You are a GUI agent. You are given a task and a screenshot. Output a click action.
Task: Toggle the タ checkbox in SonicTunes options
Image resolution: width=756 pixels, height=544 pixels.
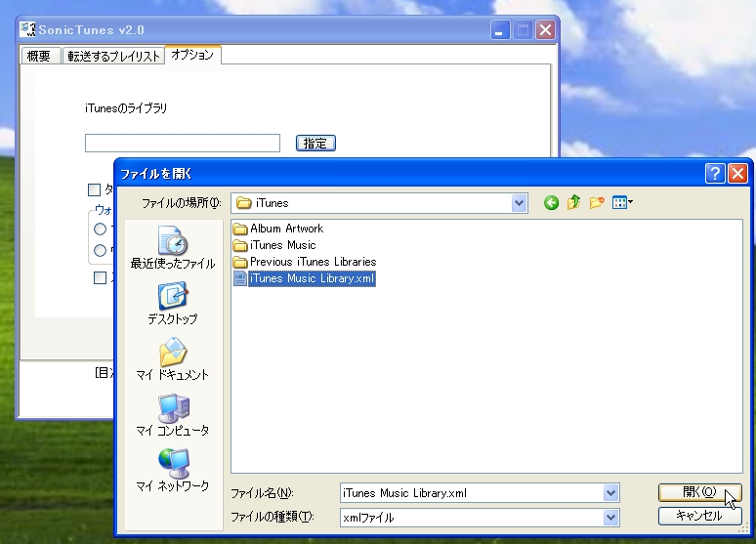click(94, 189)
